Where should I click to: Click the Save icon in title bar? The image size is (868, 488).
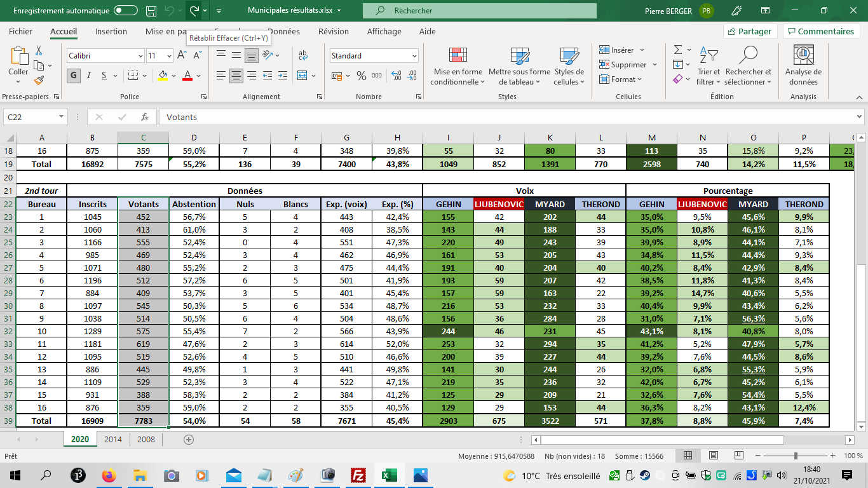[x=151, y=11]
